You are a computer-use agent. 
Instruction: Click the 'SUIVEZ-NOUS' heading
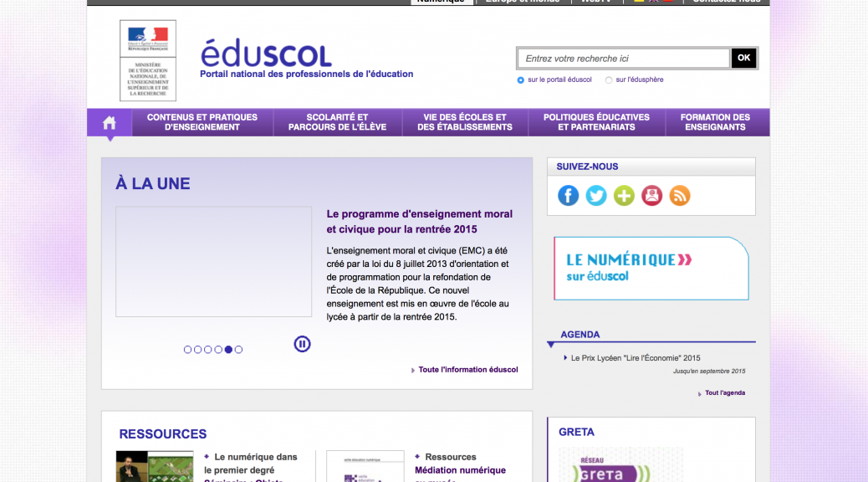(x=587, y=167)
